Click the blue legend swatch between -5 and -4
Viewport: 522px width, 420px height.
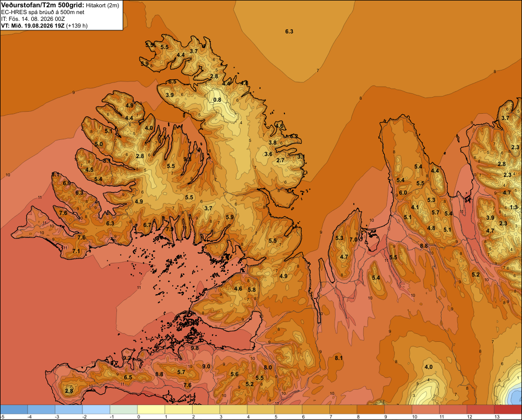[x=14, y=410]
